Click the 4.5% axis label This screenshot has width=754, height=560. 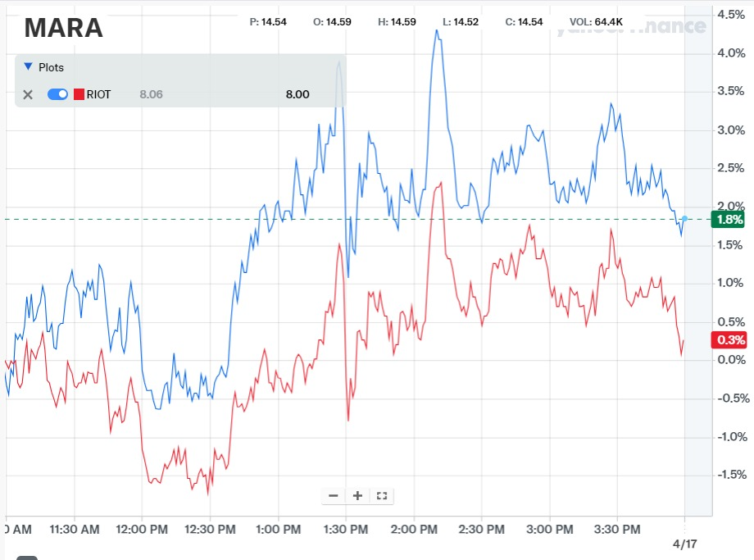tap(731, 15)
